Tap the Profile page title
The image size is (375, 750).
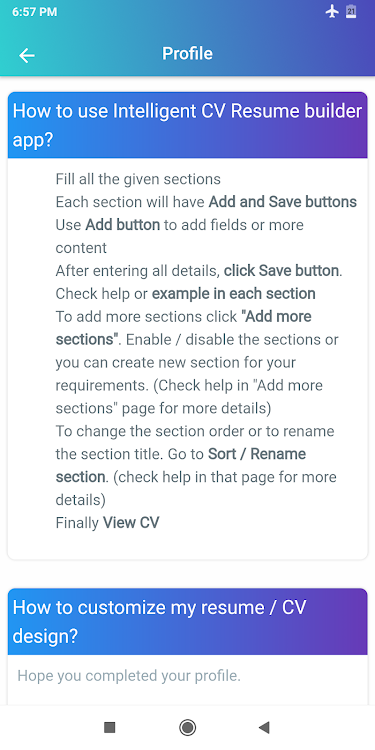point(188,54)
